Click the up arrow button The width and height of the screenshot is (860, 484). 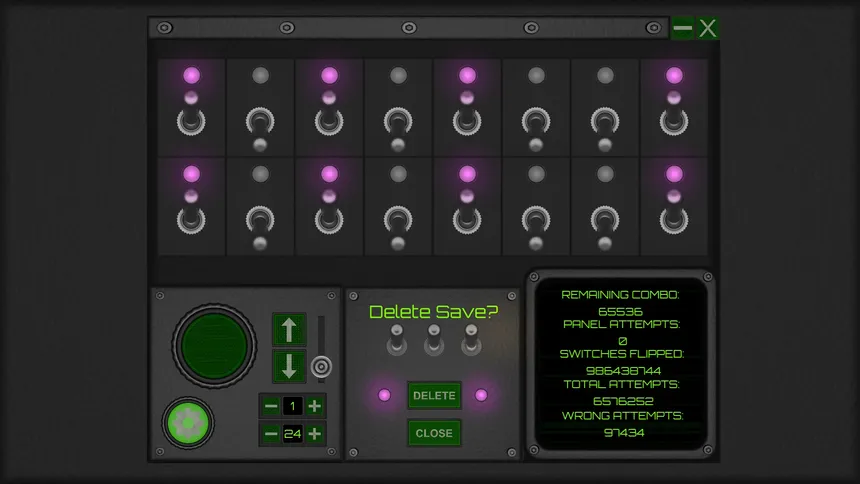(x=289, y=329)
